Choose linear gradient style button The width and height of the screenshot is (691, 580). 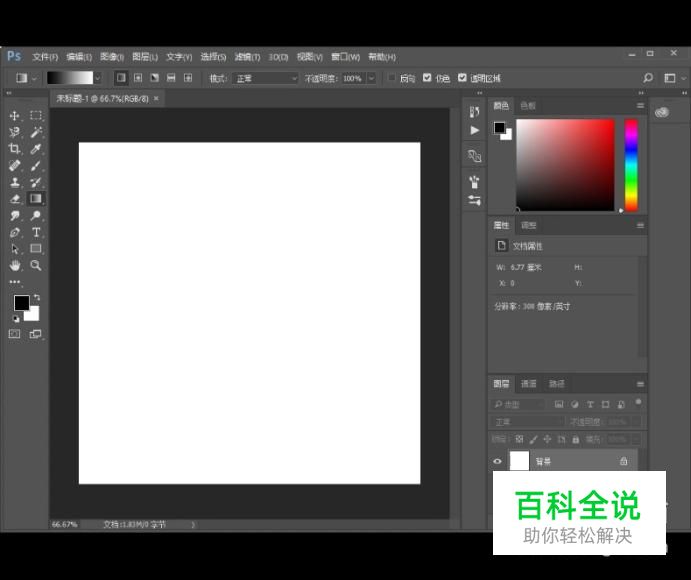click(121, 78)
